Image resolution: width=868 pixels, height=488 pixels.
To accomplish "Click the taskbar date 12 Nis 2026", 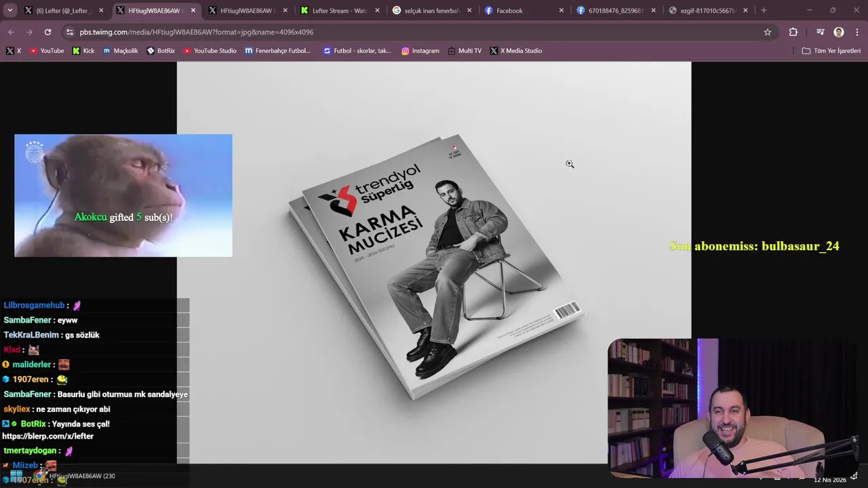I will (830, 480).
